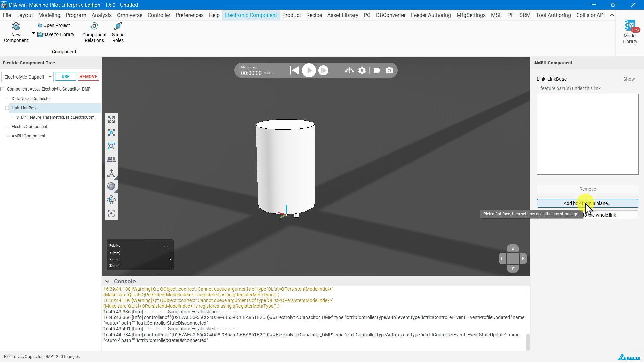Select the STEP Feature tree item
This screenshot has height=362, width=644.
coord(57,117)
